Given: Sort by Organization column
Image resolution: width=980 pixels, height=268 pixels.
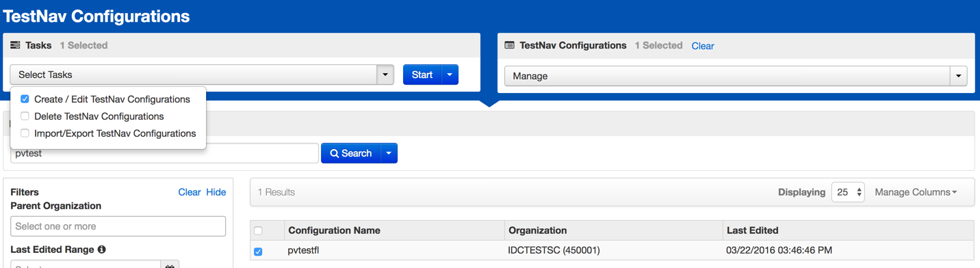Looking at the screenshot, I should coord(537,230).
